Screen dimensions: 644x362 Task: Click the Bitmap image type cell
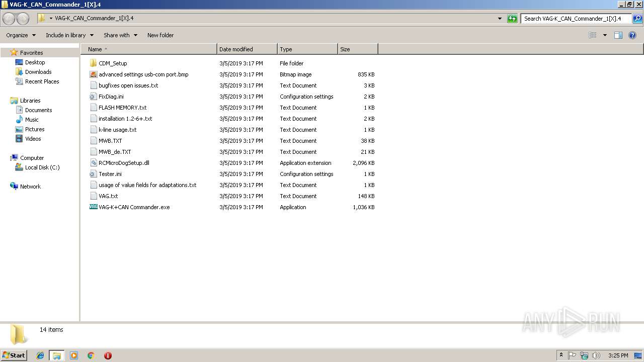[x=296, y=74]
